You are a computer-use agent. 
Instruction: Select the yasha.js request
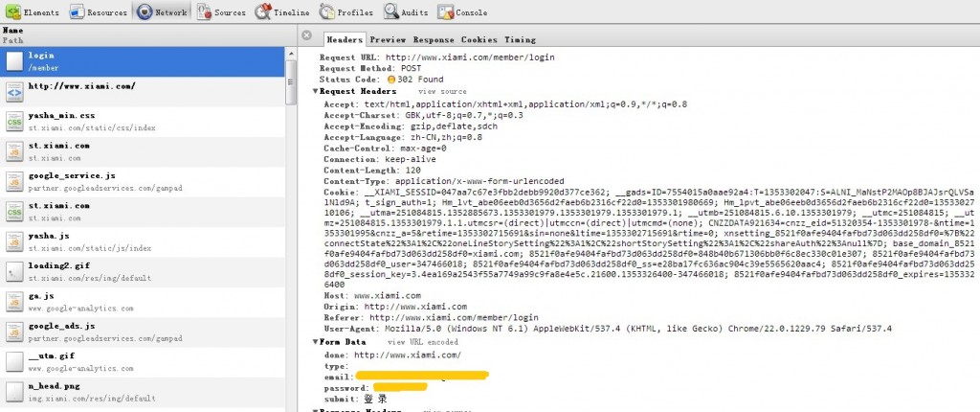[x=143, y=242]
